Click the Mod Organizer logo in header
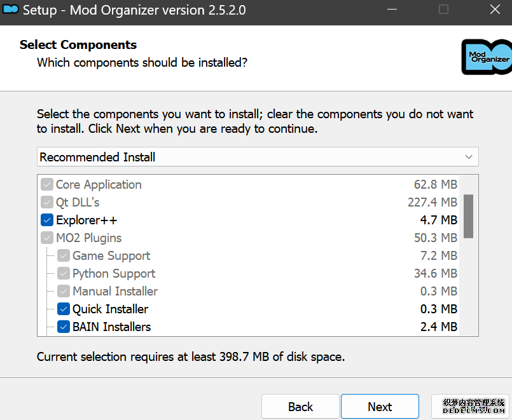This screenshot has height=420, width=512. [487, 57]
